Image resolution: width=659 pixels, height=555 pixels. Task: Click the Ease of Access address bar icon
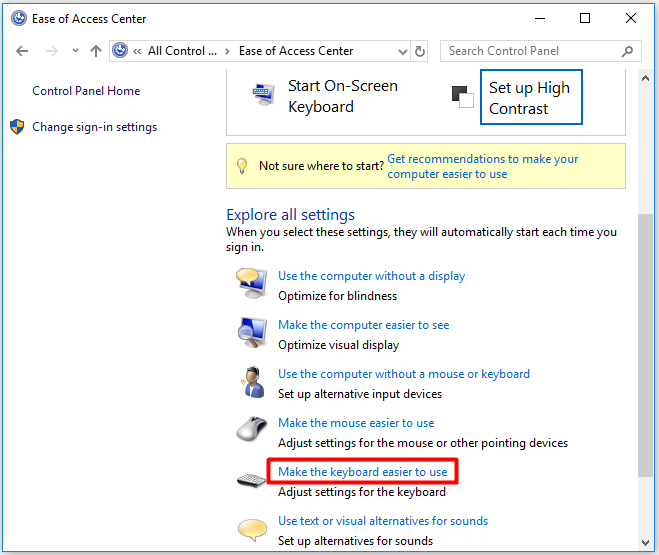point(120,50)
